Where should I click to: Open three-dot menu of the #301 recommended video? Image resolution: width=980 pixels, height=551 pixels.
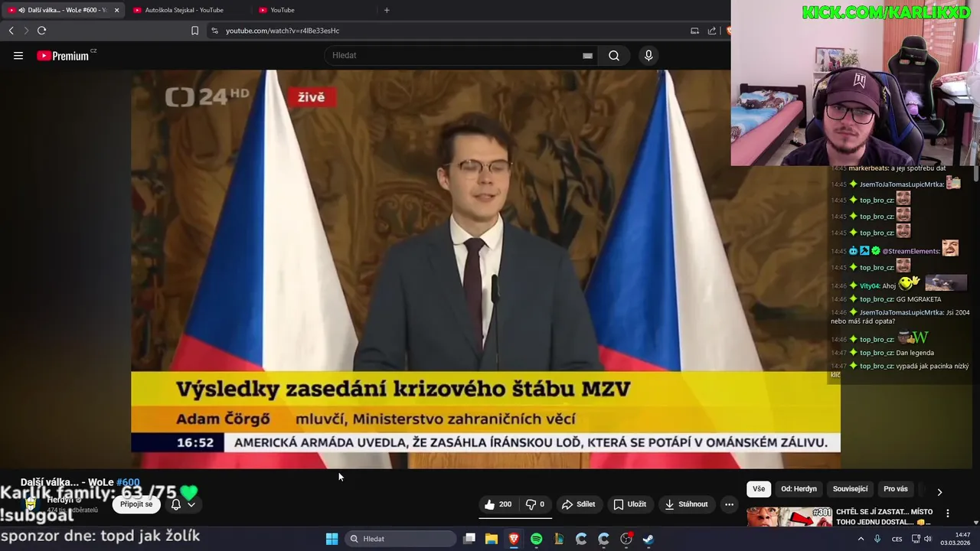pyautogui.click(x=947, y=514)
